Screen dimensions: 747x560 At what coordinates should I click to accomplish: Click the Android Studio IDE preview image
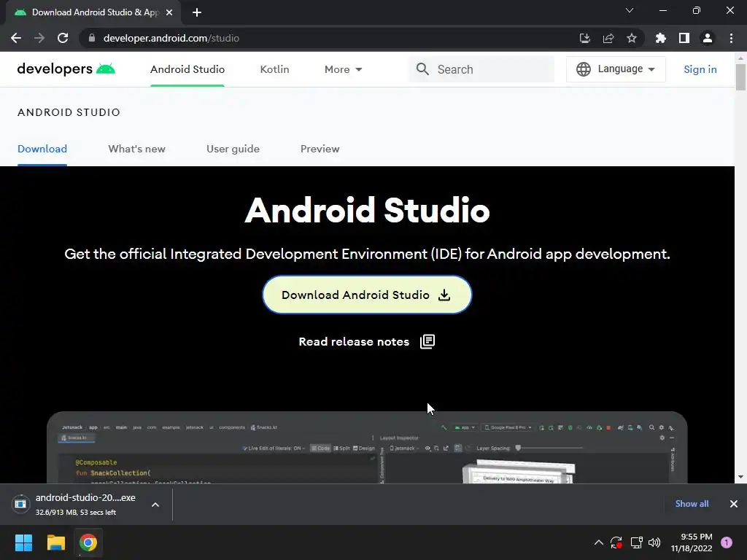367,447
